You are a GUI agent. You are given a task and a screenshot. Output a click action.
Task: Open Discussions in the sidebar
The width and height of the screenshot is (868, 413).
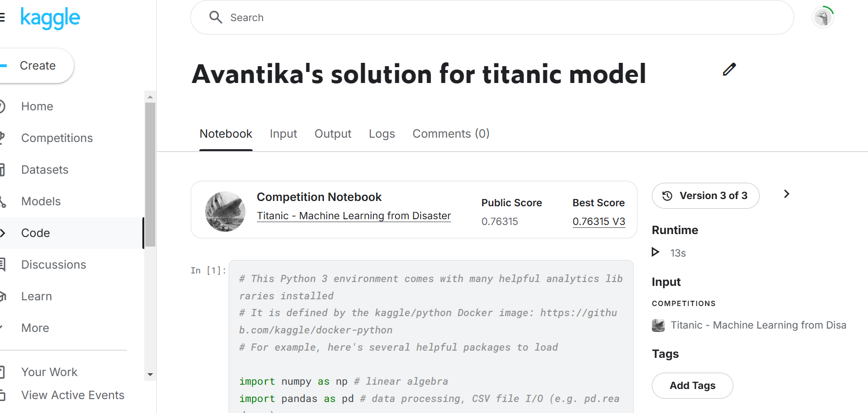click(54, 265)
